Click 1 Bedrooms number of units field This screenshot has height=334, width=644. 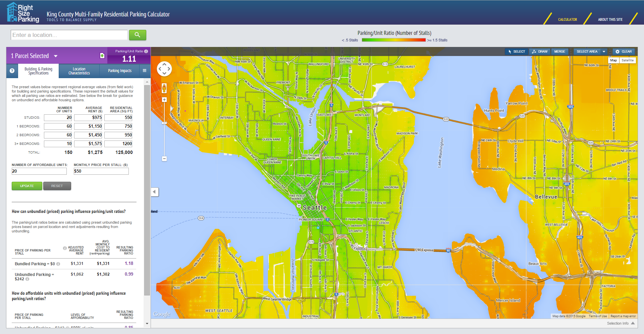(x=58, y=126)
